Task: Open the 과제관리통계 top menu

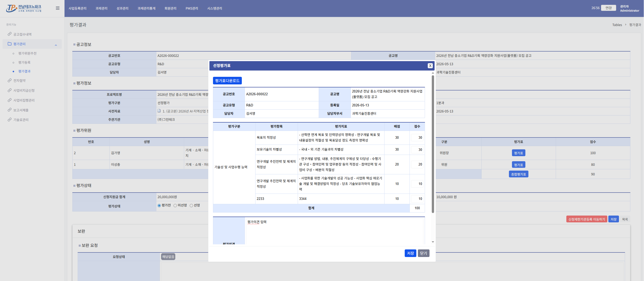Action: 146,8
